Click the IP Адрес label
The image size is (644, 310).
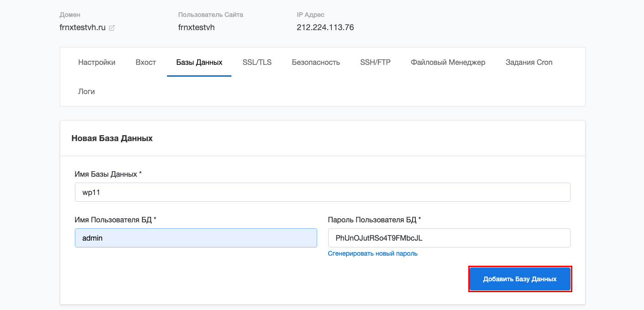tap(310, 15)
